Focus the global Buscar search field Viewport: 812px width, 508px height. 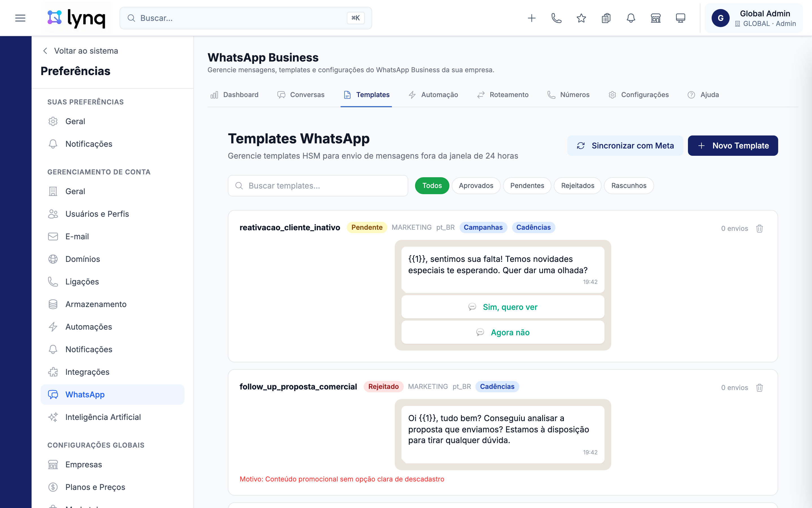246,18
